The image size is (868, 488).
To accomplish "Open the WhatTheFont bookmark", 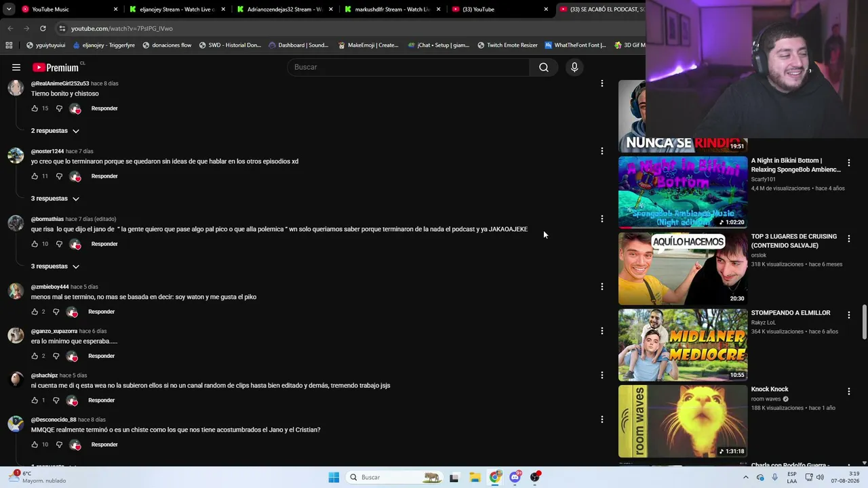I will click(x=575, y=45).
